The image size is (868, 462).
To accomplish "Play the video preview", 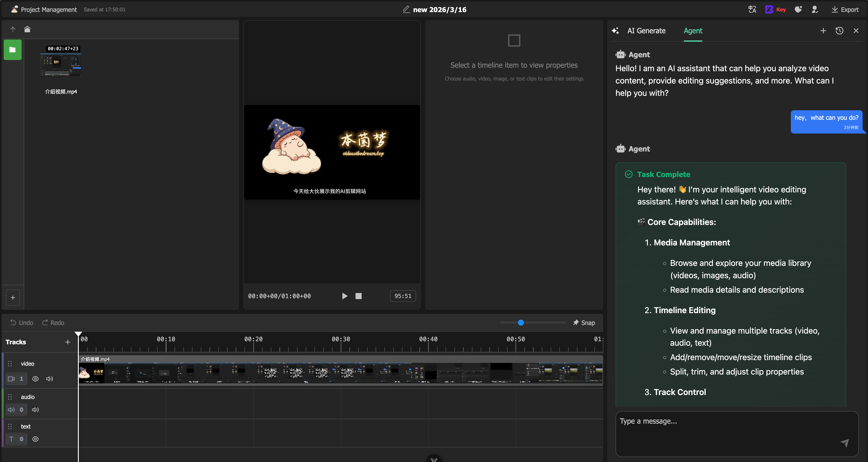I will (344, 296).
